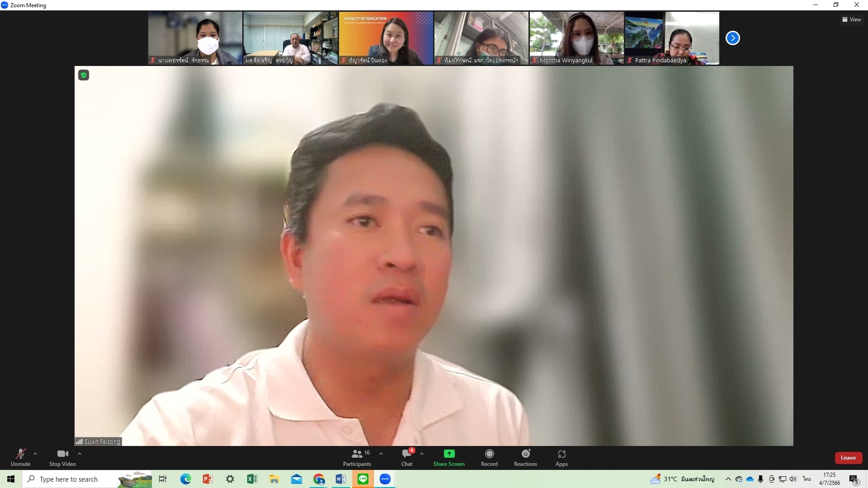Open the LINE app in the taskbar
868x488 pixels.
coord(363,479)
